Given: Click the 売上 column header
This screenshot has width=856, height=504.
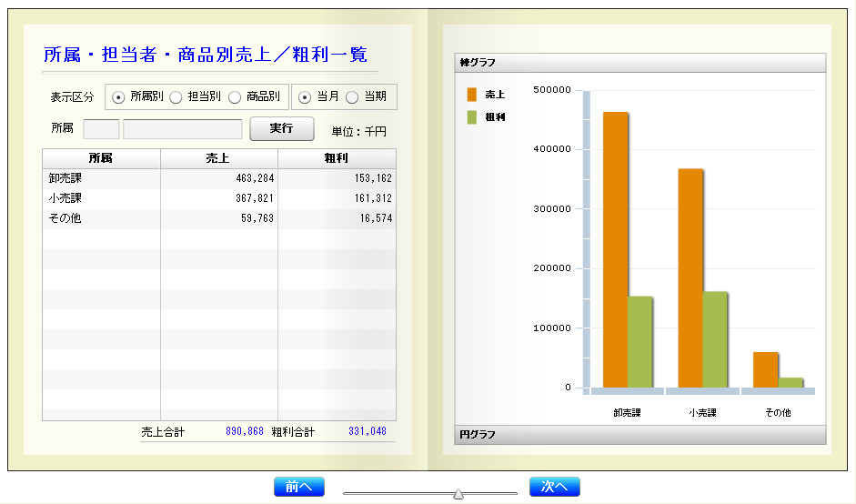Looking at the screenshot, I should click(219, 158).
